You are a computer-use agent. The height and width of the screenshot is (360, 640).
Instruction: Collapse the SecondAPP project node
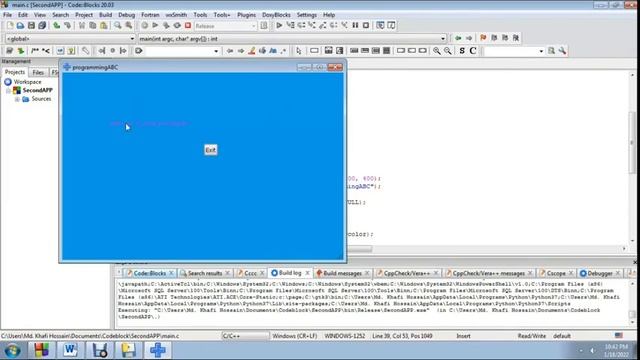pos(8,91)
